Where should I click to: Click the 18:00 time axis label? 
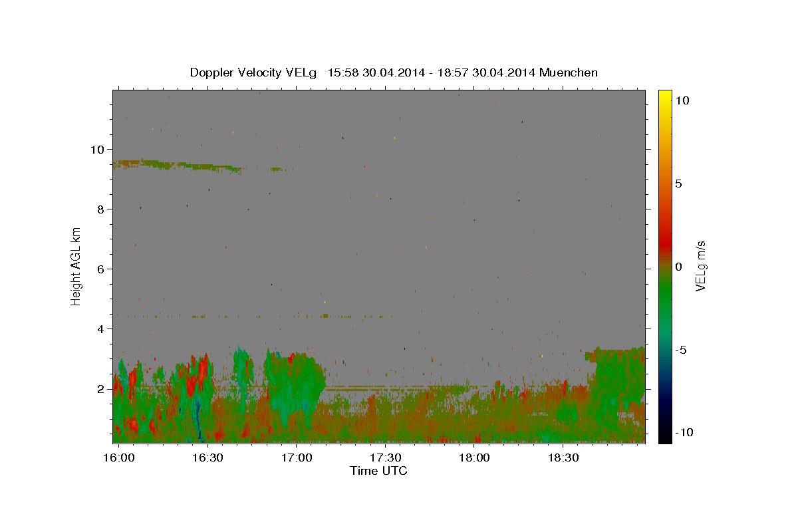474,458
